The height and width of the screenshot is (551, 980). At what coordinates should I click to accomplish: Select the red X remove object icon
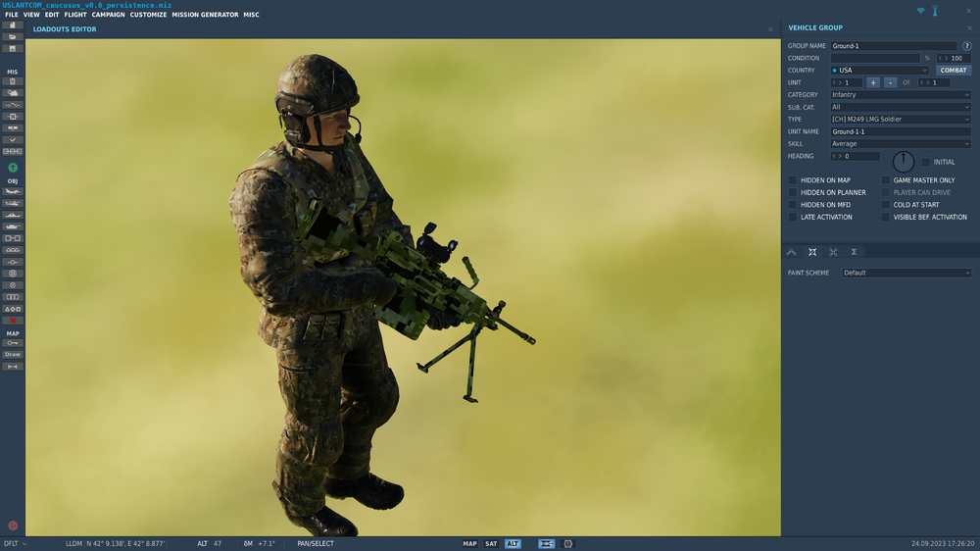(12, 321)
